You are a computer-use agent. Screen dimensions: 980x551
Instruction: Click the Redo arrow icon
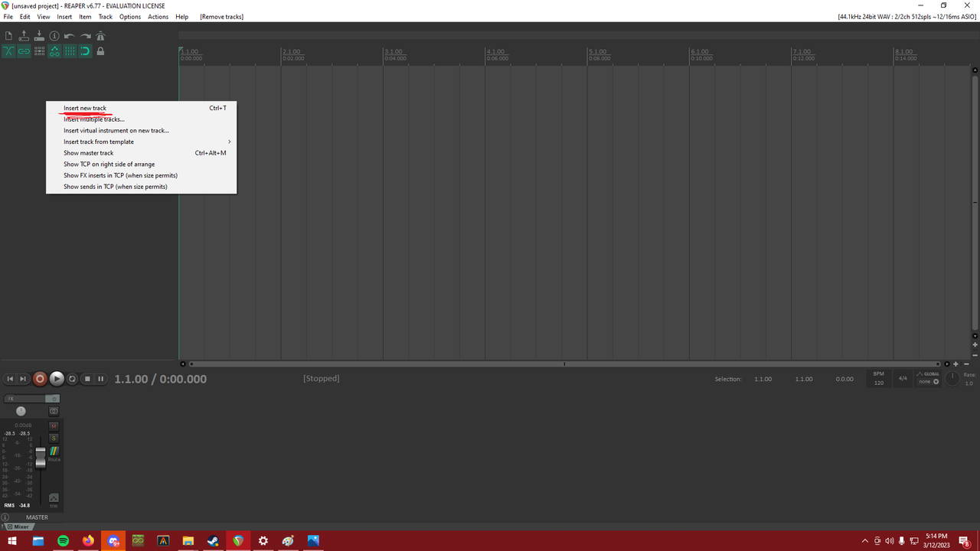pos(85,36)
